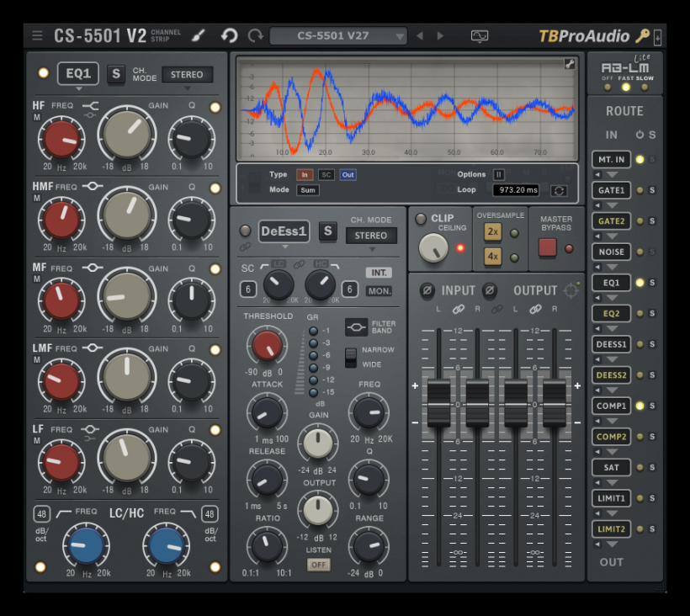Select the SAT module in the route list
Viewport: 690px width, 616px height.
(x=612, y=467)
